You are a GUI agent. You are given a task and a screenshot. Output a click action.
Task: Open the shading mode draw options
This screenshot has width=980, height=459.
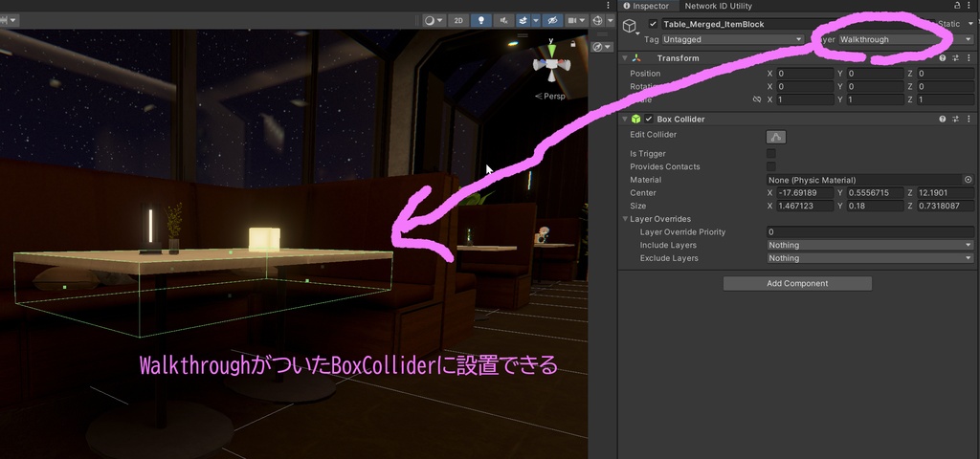(x=434, y=21)
